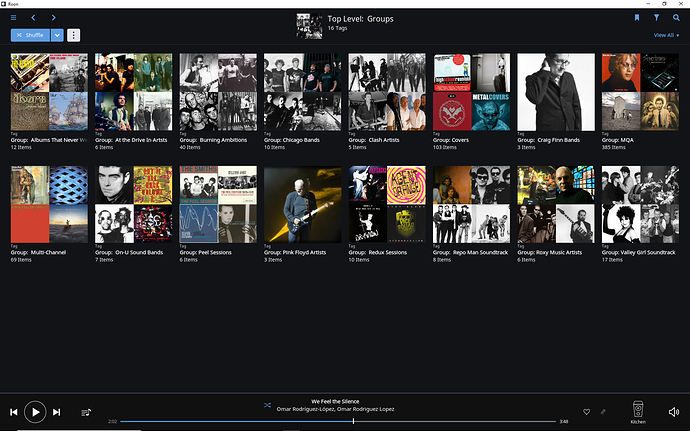Viewport: 690px width, 431px height.
Task: Favorite the track with heart icon
Action: coord(586,412)
